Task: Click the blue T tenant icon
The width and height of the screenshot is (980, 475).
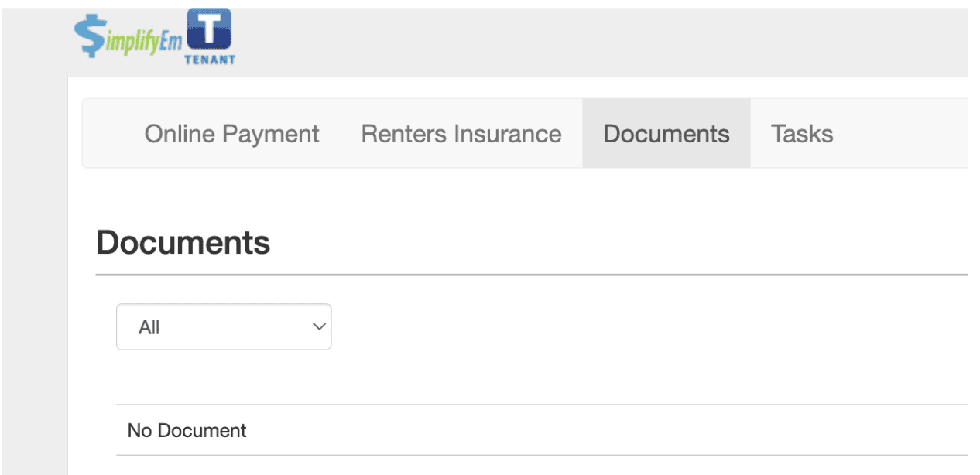Action: pos(209,31)
